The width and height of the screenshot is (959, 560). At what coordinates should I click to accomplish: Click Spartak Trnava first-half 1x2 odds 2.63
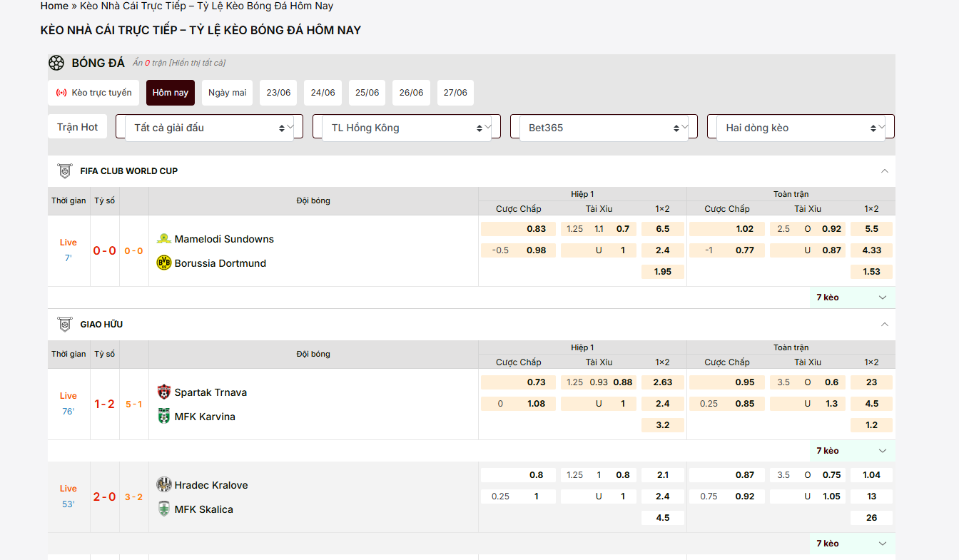(x=663, y=382)
